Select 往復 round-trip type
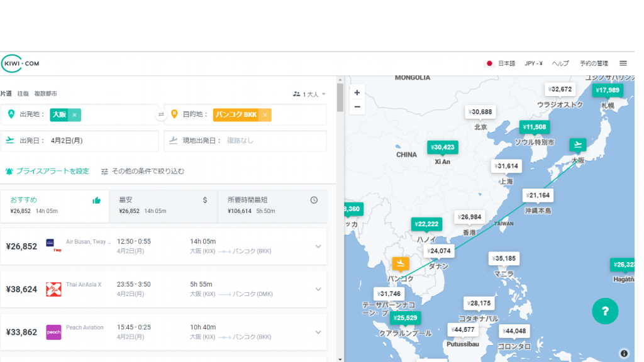Screen dimensions: 644x362 click(x=23, y=94)
